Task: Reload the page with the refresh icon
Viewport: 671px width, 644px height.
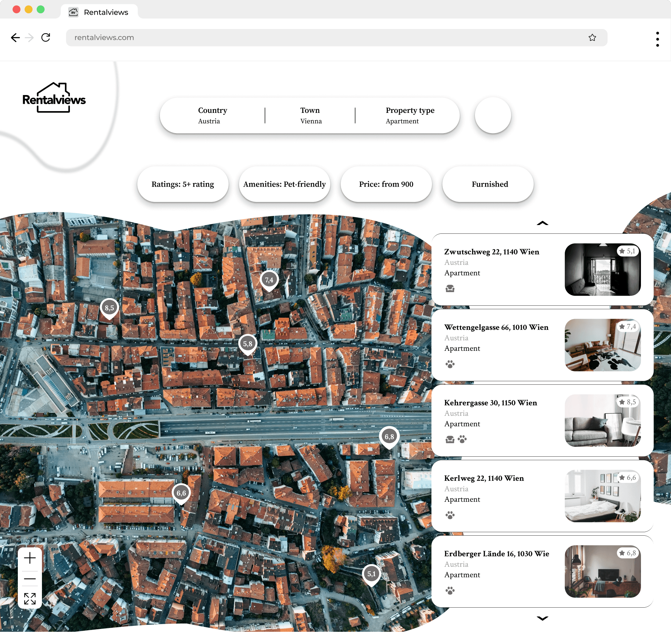Action: point(46,37)
